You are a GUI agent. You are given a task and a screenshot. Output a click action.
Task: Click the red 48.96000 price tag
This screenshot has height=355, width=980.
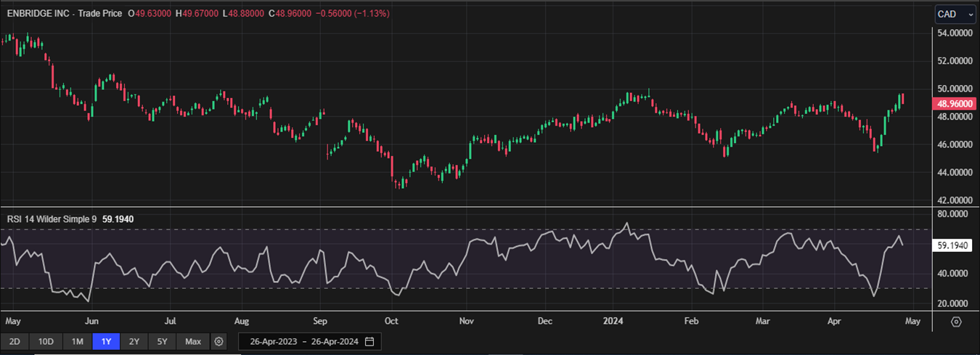954,104
